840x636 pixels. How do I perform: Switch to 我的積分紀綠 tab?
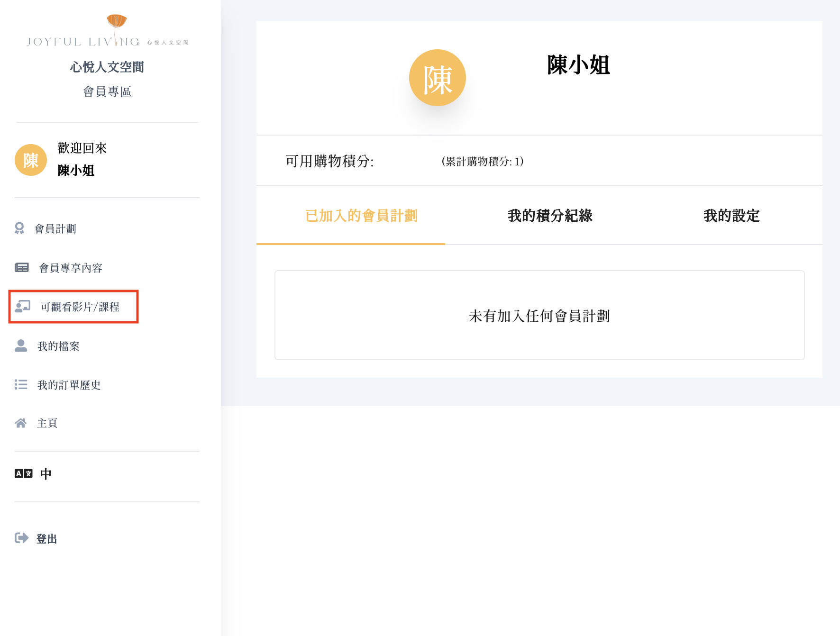click(x=550, y=216)
